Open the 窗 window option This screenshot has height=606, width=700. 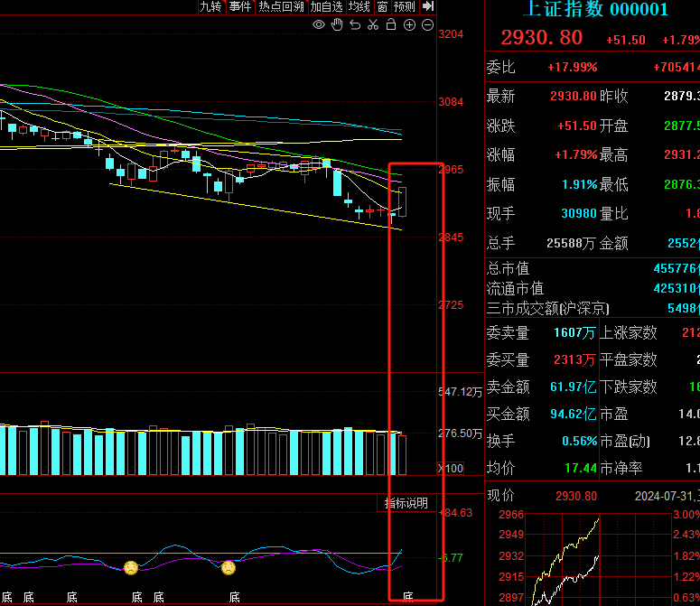(382, 6)
